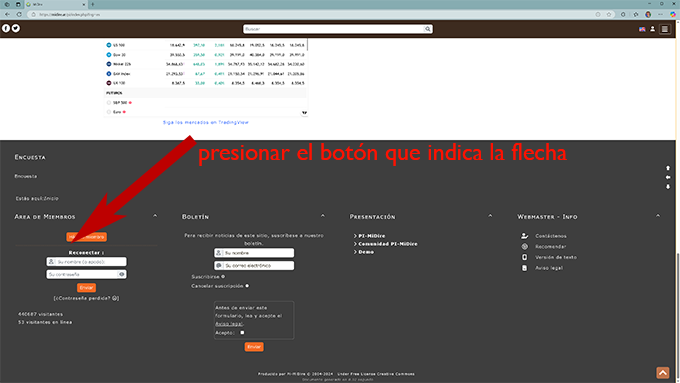
Task: Click the orange back-to-top arrow button
Action: tap(662, 373)
